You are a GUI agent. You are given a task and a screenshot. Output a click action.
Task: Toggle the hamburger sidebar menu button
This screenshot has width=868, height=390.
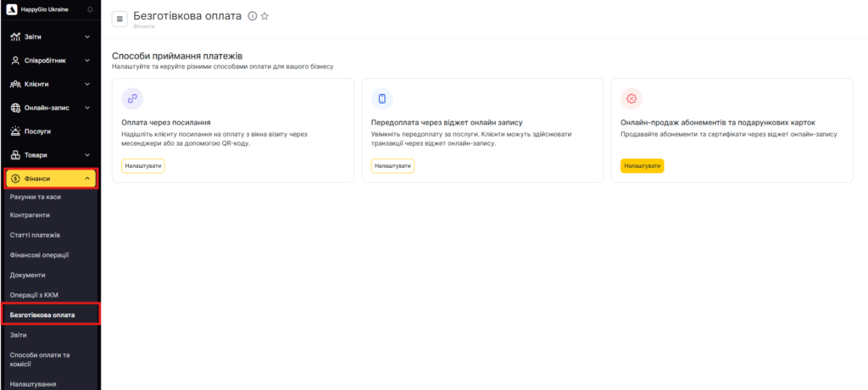pyautogui.click(x=120, y=19)
